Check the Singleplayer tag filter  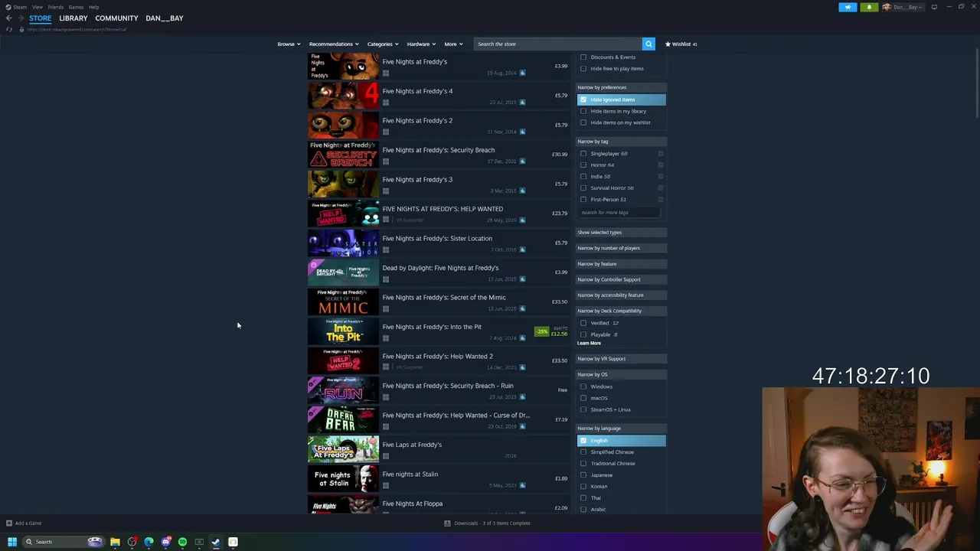583,153
